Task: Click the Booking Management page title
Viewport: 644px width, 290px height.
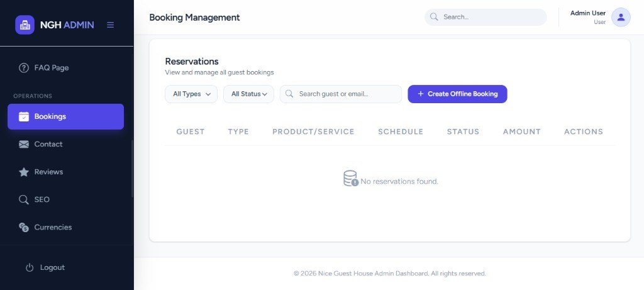Action: tap(194, 18)
